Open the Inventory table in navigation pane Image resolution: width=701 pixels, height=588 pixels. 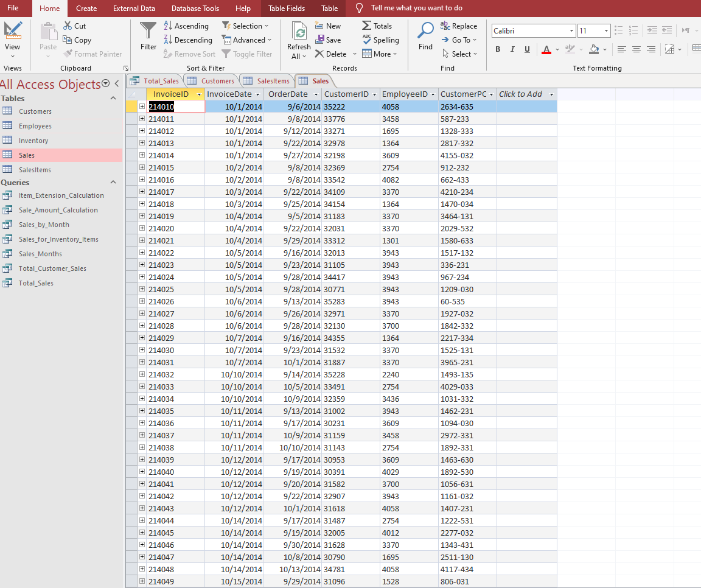click(x=33, y=141)
